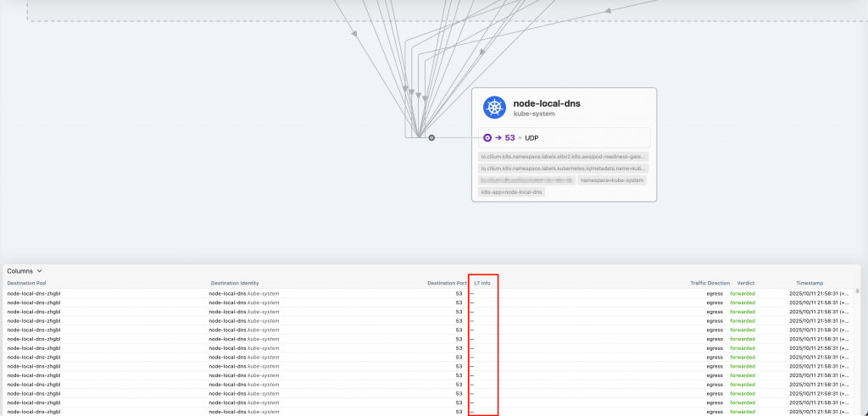Click the kube-system namespace subtitle in card
Image resolution: width=868 pixels, height=416 pixels.
tap(534, 114)
